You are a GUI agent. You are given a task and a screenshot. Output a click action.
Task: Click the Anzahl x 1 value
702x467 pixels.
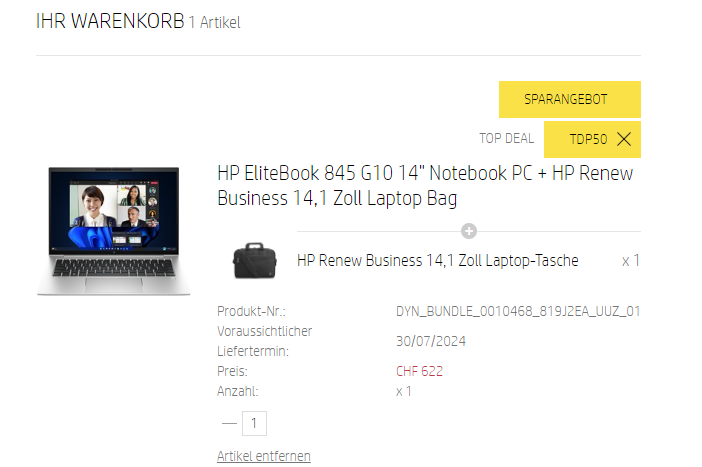point(403,391)
